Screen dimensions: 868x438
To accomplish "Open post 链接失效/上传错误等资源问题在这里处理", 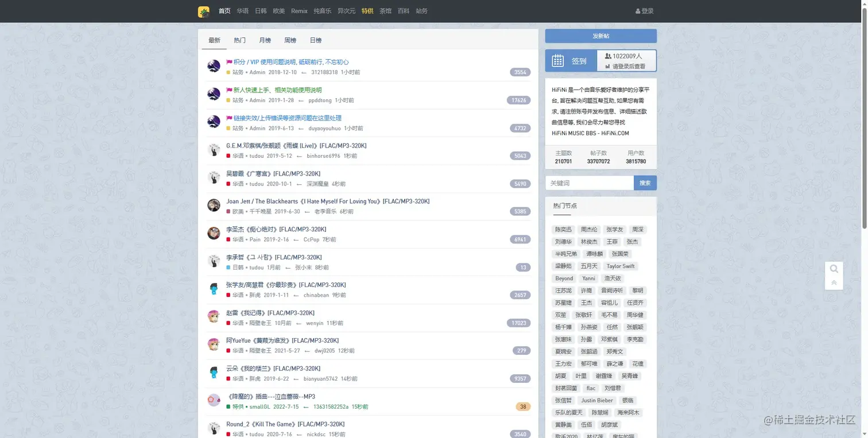I will click(287, 118).
